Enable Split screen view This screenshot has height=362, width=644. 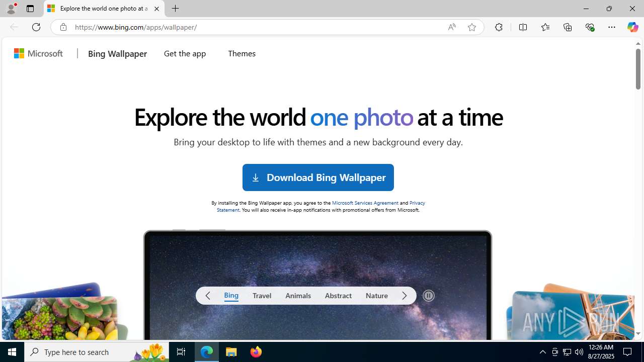pyautogui.click(x=523, y=27)
